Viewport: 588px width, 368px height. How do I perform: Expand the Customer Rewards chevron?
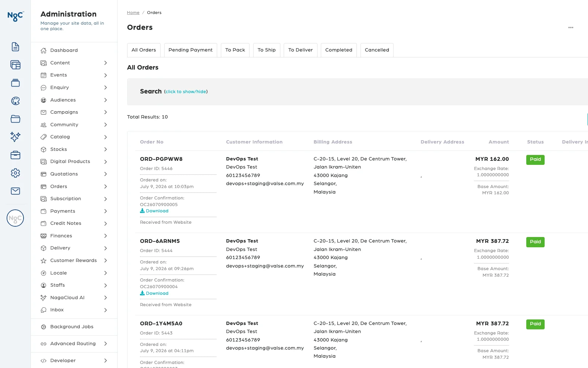click(x=105, y=261)
